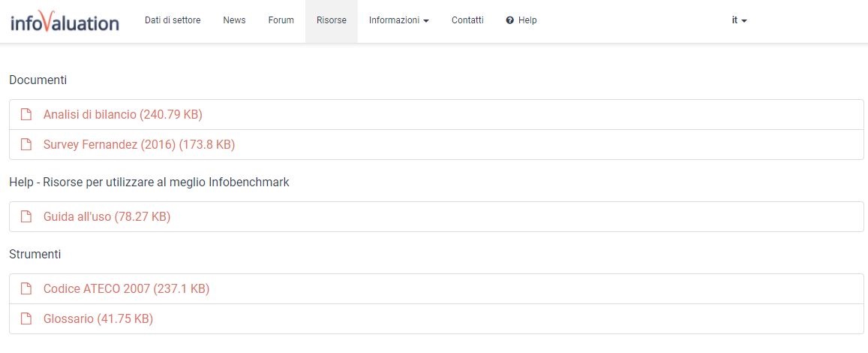
Task: Click file icon beside Glossario
Action: (26, 318)
